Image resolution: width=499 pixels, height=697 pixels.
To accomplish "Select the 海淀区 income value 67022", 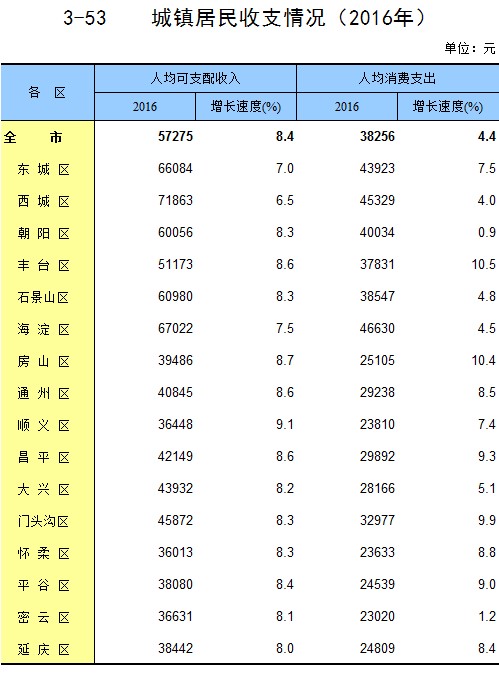I will [x=176, y=328].
